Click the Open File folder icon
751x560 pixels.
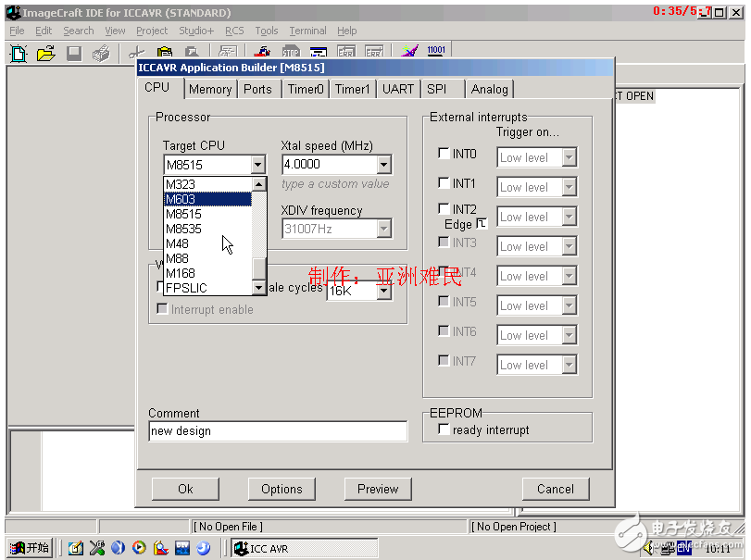[x=45, y=54]
